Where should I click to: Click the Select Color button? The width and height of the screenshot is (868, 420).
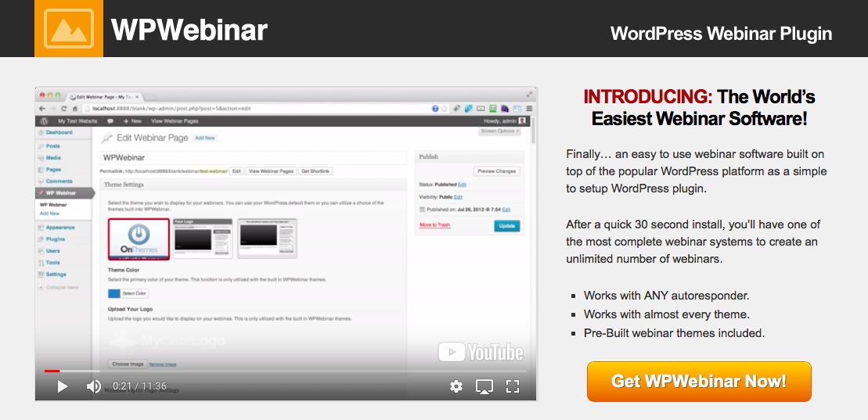coord(135,294)
